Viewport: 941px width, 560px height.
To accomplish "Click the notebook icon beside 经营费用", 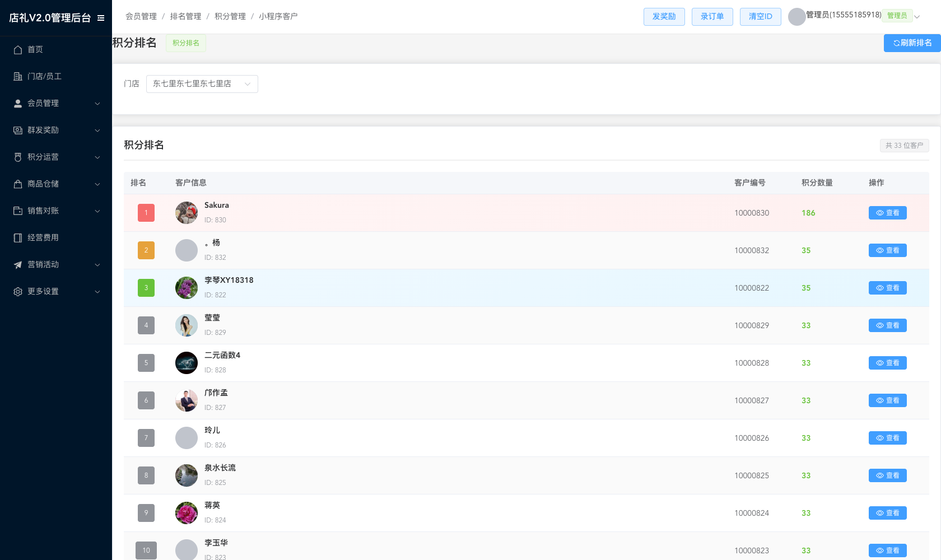I will (18, 238).
